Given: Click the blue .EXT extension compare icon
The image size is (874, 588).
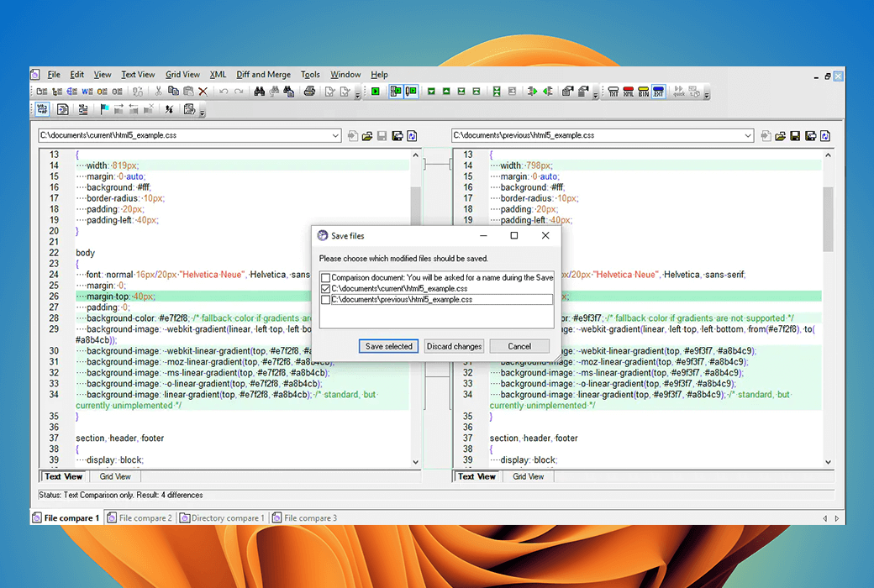Looking at the screenshot, I should click(x=658, y=92).
